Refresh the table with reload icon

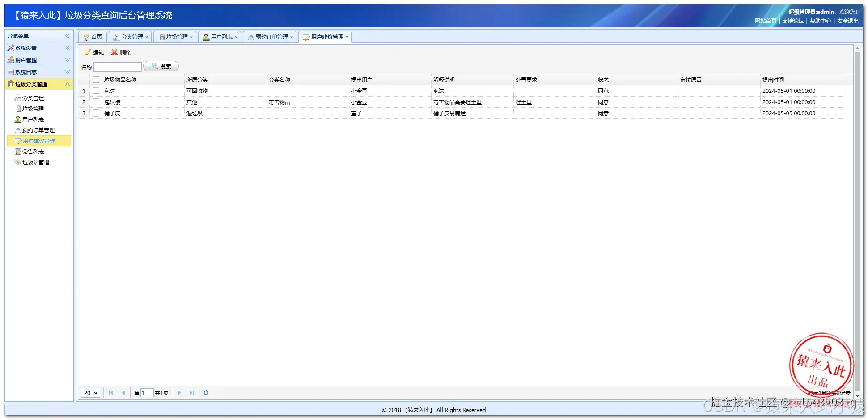click(206, 393)
